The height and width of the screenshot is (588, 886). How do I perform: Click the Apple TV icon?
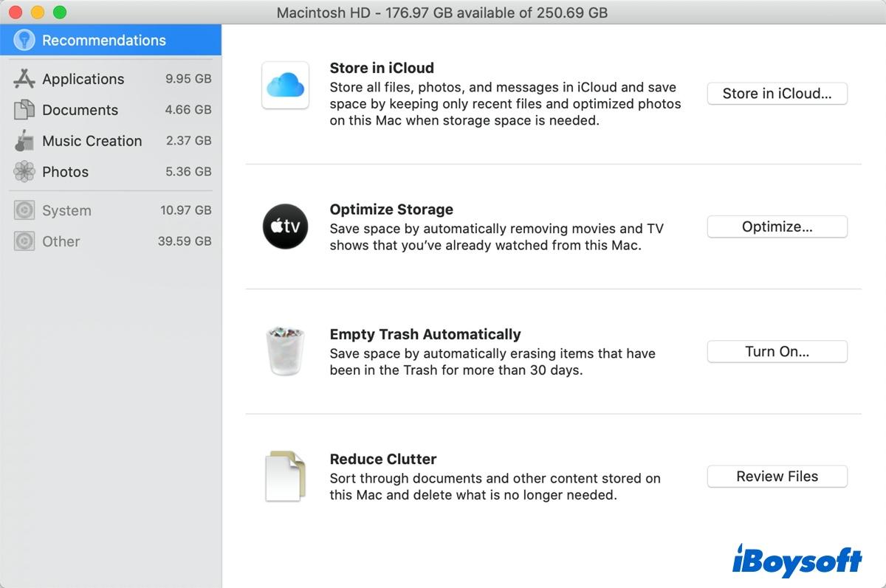pyautogui.click(x=285, y=226)
